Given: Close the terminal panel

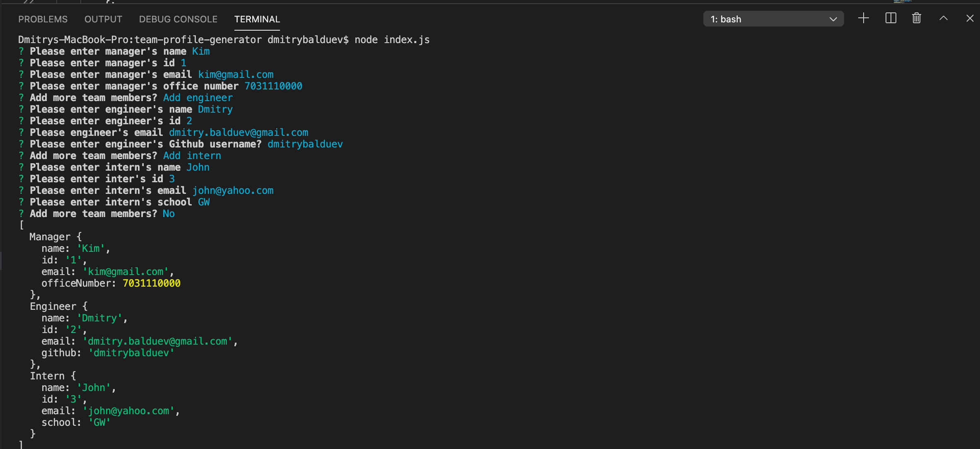Looking at the screenshot, I should 970,18.
